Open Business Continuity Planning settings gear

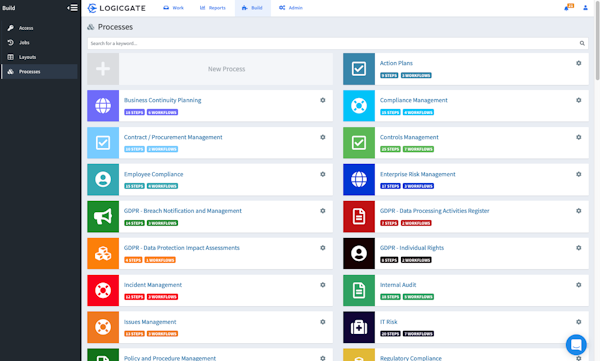(323, 100)
